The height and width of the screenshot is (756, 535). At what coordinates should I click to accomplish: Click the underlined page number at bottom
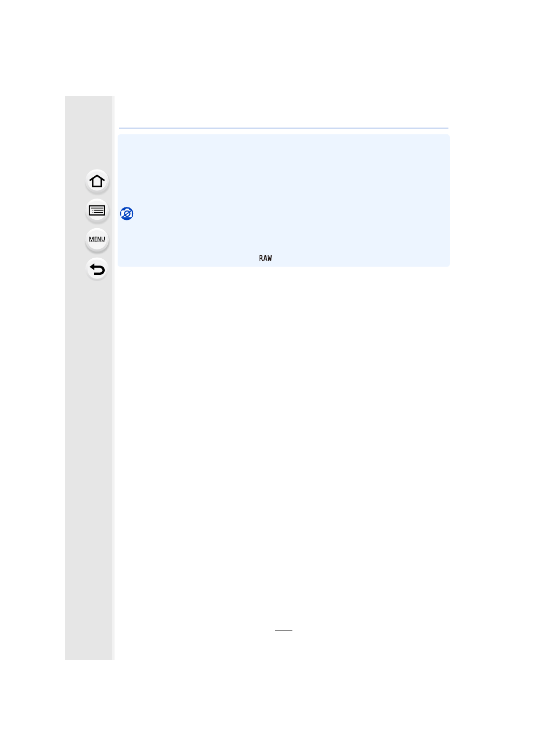coord(284,630)
